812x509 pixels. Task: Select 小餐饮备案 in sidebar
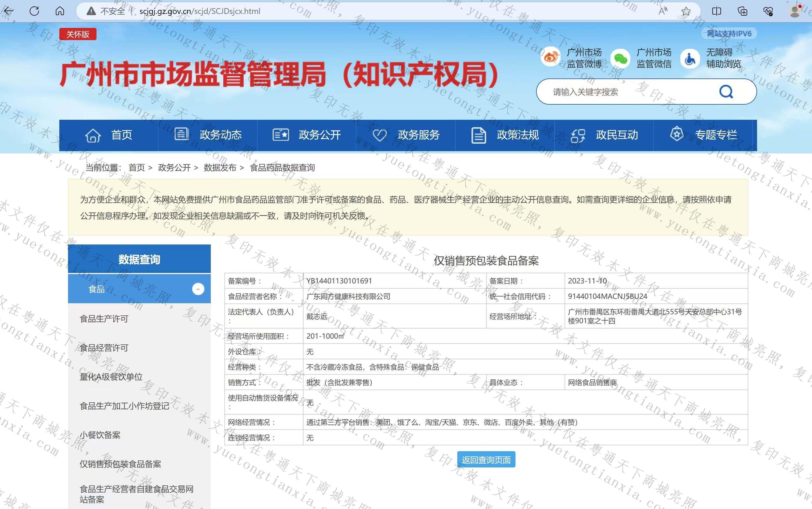(x=100, y=435)
